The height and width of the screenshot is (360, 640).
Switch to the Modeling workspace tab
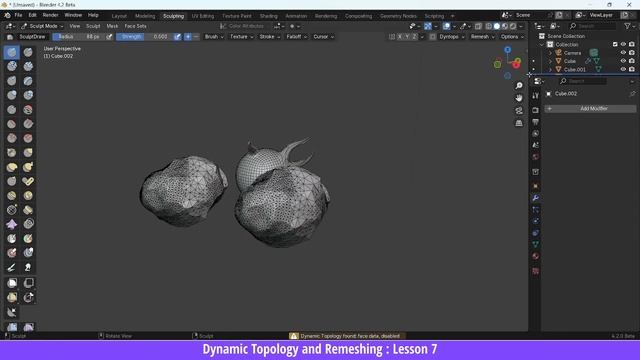145,16
